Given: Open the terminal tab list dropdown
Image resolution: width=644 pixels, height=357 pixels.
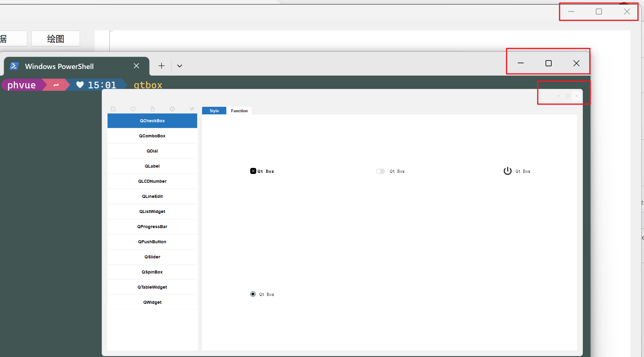Looking at the screenshot, I should coord(180,66).
